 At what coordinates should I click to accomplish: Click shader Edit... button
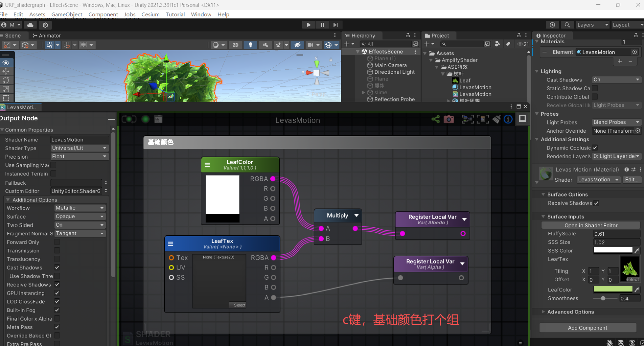(632, 180)
